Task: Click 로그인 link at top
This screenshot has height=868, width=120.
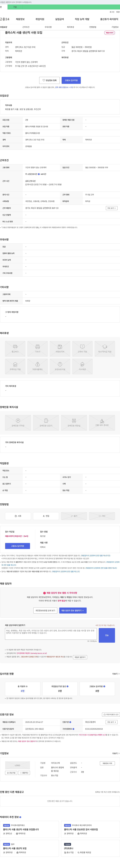Action: 112,12
